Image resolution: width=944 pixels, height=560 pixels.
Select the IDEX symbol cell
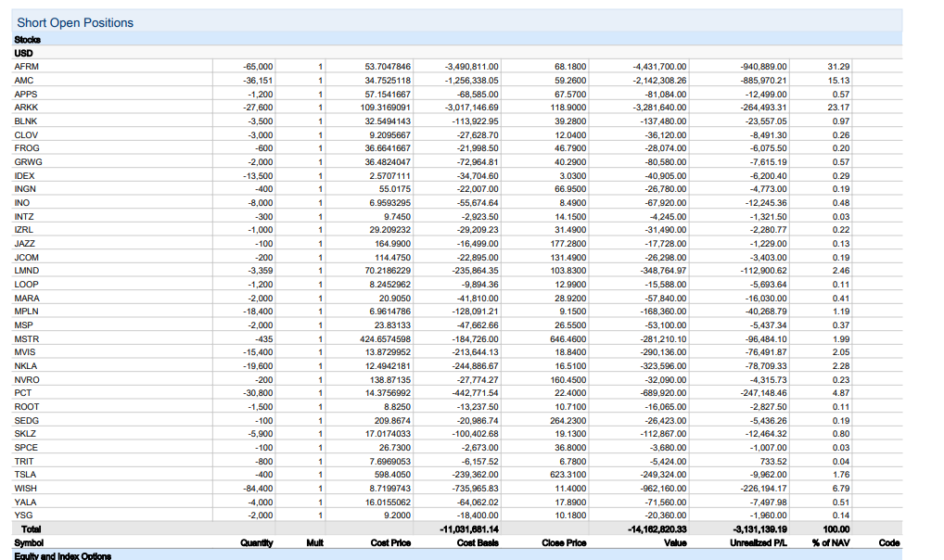(25, 176)
